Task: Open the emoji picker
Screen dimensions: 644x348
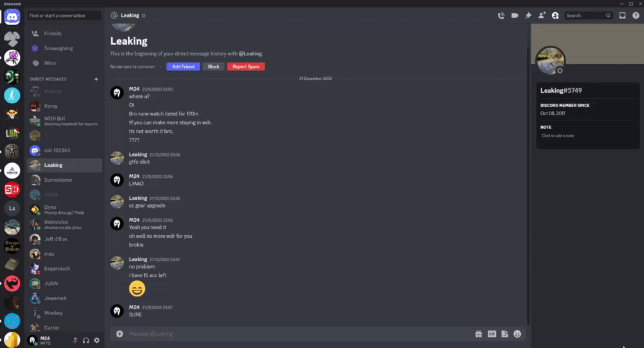Action: (x=518, y=334)
